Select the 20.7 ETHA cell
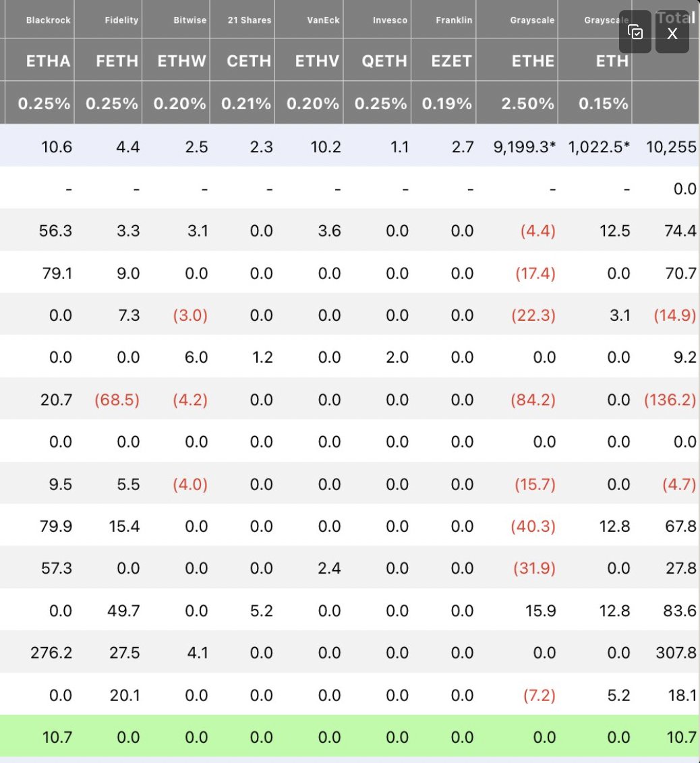The image size is (700, 763). point(57,400)
